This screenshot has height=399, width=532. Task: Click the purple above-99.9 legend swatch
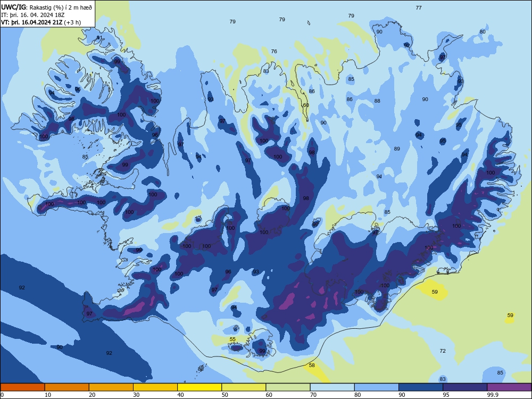(x=509, y=387)
